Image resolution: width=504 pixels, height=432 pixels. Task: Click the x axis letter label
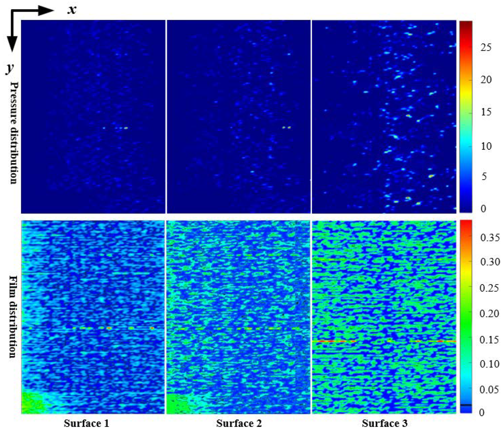click(x=72, y=10)
